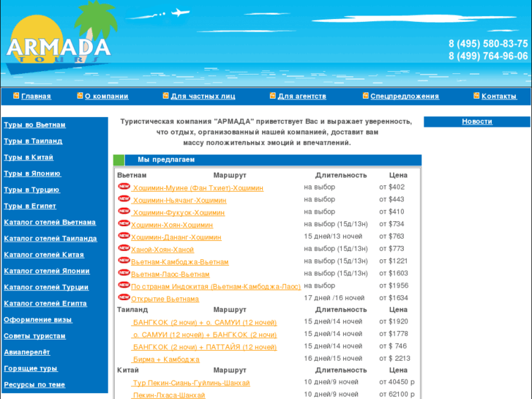Click phone number 8 (495) 580-83-75

pyautogui.click(x=488, y=43)
